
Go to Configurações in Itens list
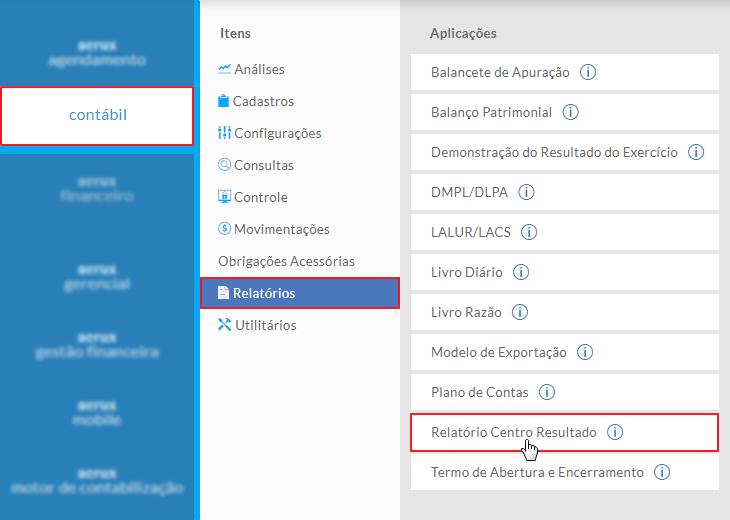point(277,133)
